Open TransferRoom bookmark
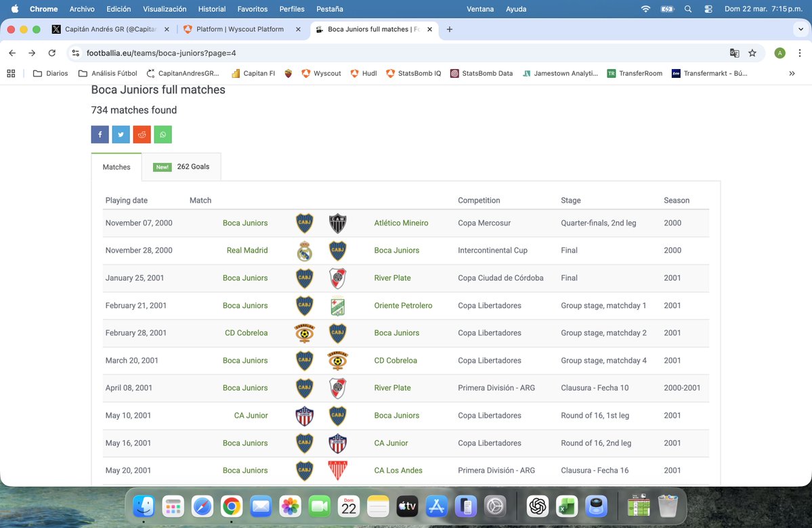Screen dimensions: 812x528 (635, 74)
